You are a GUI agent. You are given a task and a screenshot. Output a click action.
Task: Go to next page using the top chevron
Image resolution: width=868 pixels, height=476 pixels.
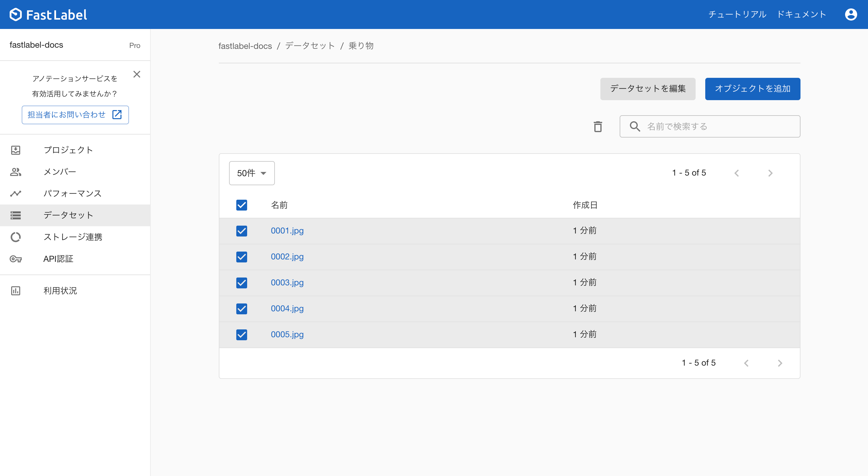coord(770,173)
